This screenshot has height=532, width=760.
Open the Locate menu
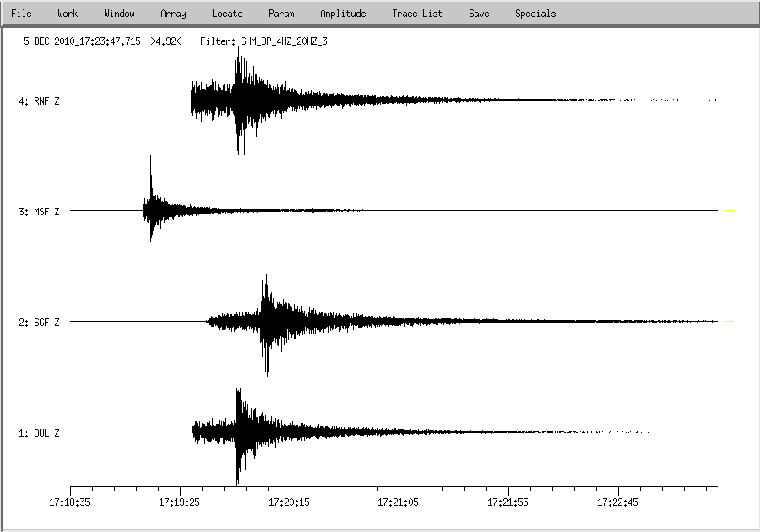[x=227, y=14]
